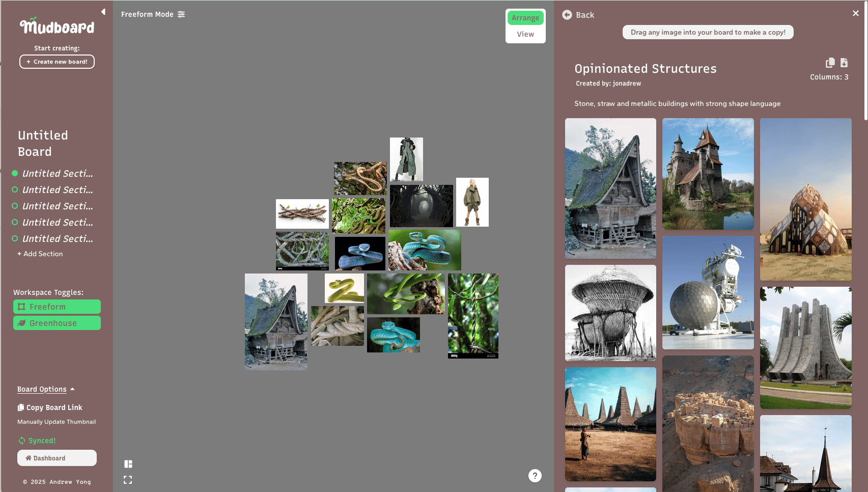Click the layout grid icon
The width and height of the screenshot is (868, 492).
128,464
